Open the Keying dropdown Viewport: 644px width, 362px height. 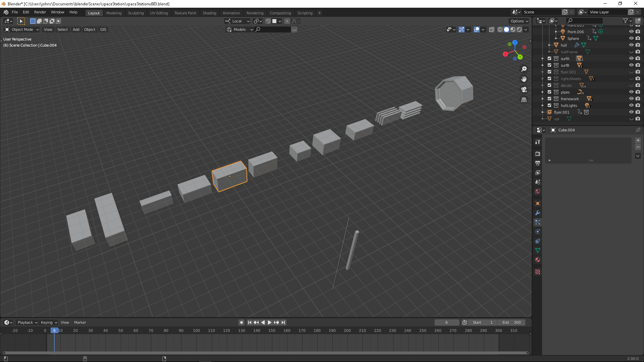[49, 322]
